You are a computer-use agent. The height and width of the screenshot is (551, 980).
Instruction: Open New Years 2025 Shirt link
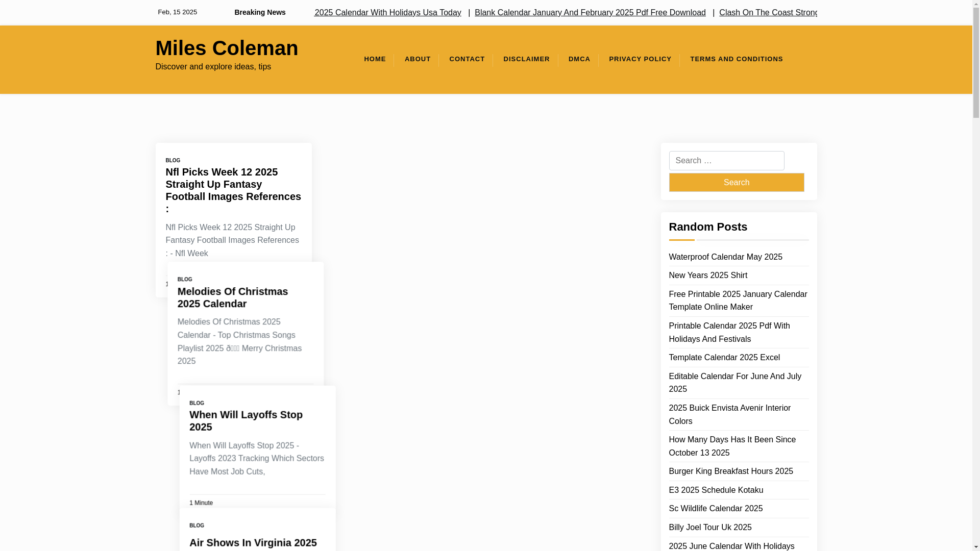[x=707, y=275]
